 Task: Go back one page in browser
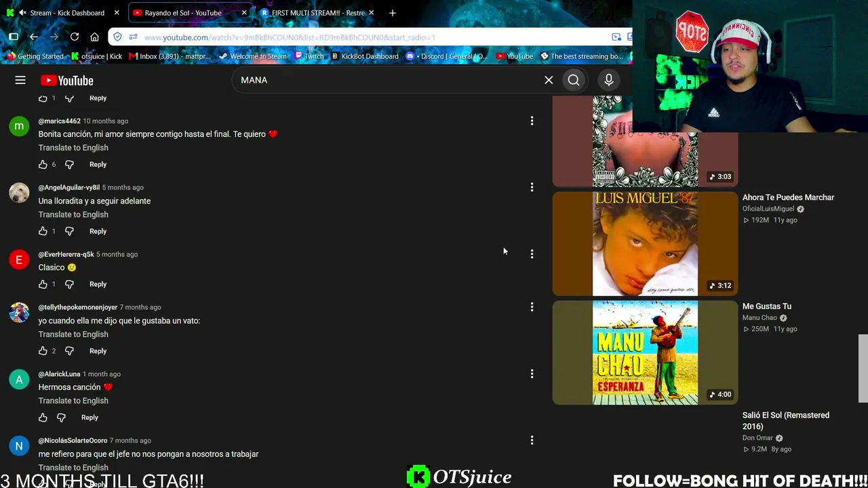coord(34,37)
